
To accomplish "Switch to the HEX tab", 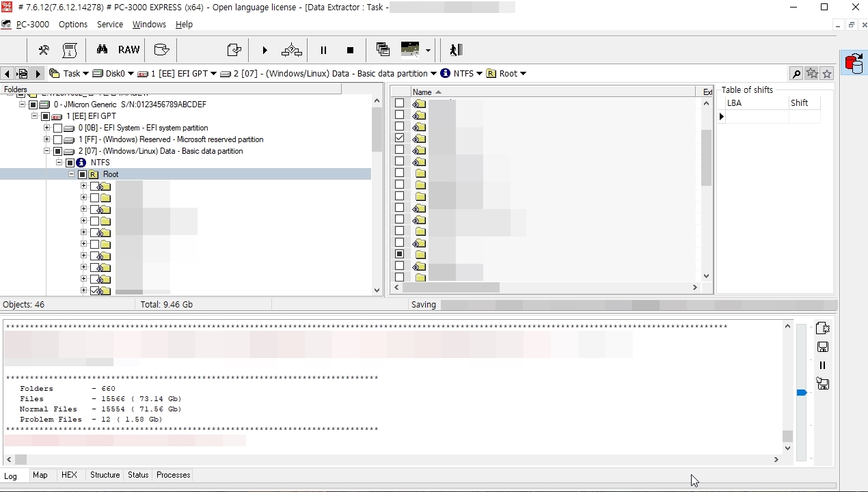I will pos(69,475).
